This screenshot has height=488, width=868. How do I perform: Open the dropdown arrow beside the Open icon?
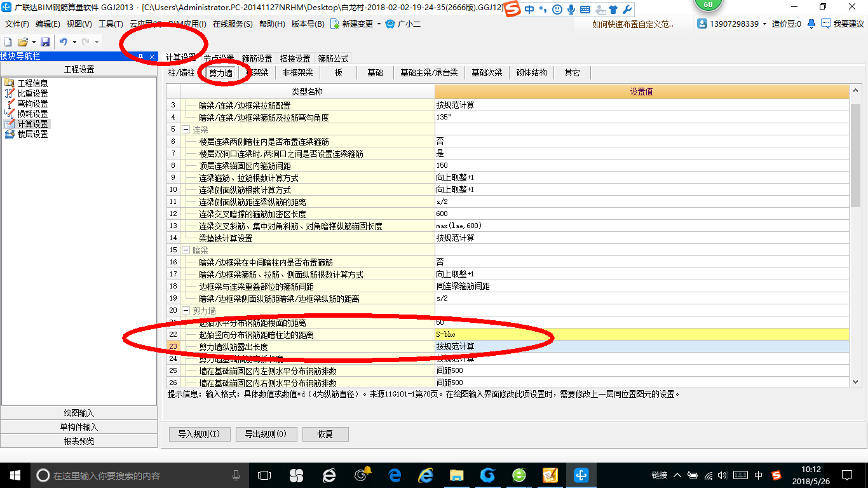pyautogui.click(x=33, y=42)
